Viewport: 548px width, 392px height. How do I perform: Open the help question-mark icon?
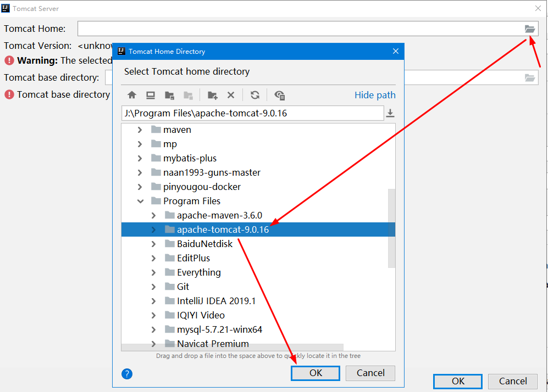[x=127, y=374]
